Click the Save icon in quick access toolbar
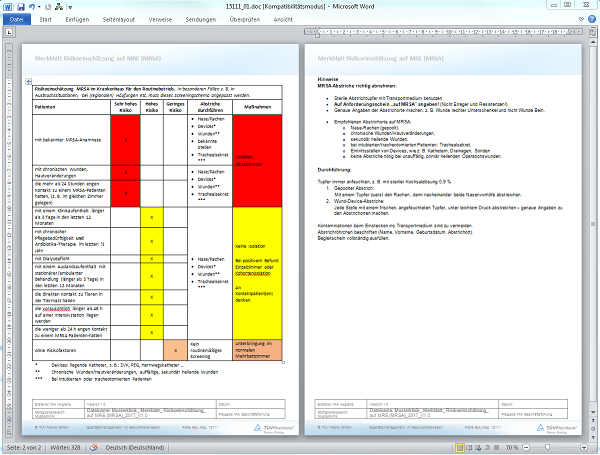This screenshot has width=600, height=455. pos(21,6)
